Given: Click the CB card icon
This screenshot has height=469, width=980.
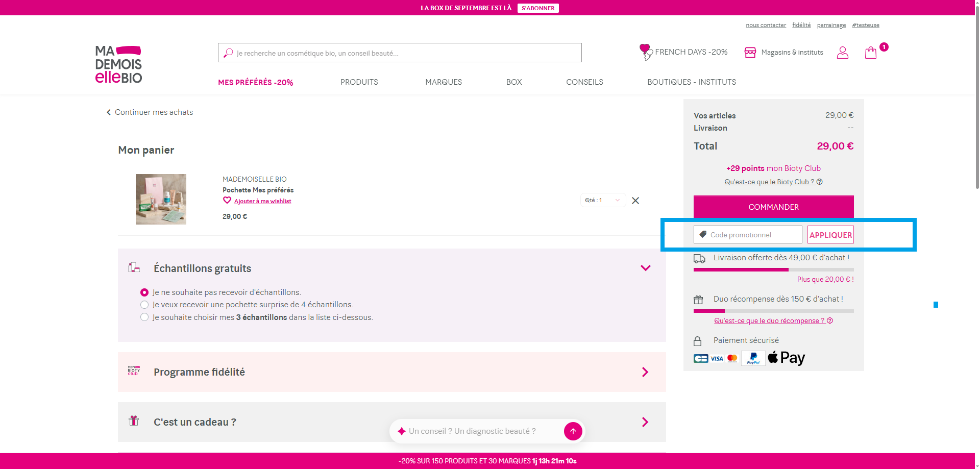Looking at the screenshot, I should 701,358.
